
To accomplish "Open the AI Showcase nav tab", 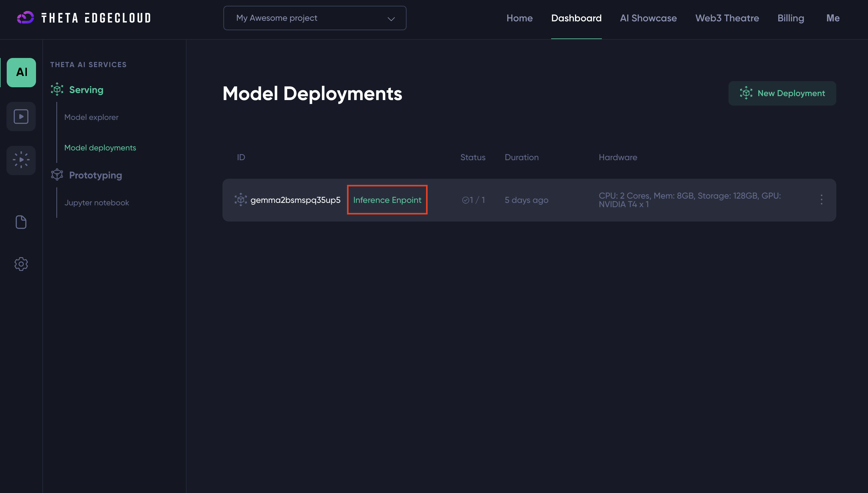I will pyautogui.click(x=648, y=18).
